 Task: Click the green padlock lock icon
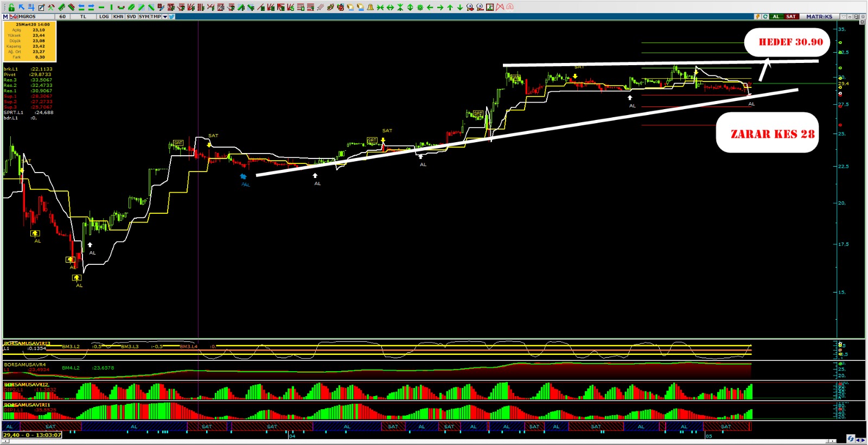click(x=11, y=7)
